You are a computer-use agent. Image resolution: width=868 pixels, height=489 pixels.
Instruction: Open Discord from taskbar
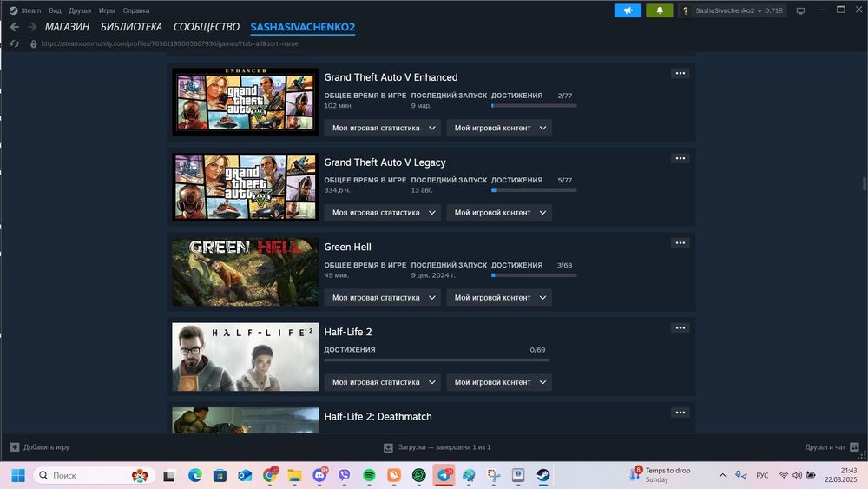(320, 475)
